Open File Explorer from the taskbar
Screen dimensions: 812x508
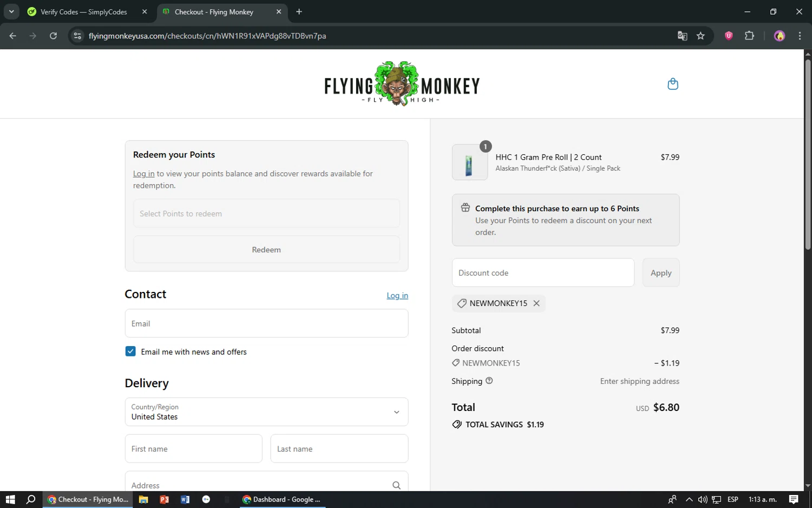pyautogui.click(x=143, y=499)
